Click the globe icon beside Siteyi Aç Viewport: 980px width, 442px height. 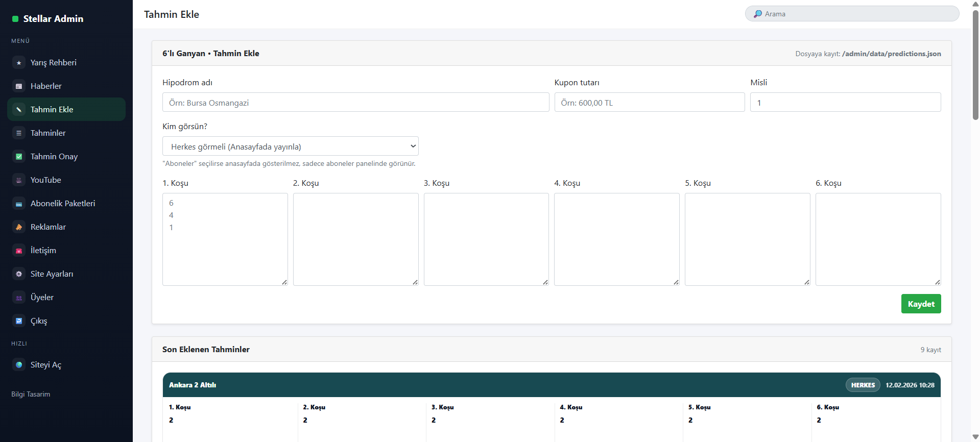(19, 365)
